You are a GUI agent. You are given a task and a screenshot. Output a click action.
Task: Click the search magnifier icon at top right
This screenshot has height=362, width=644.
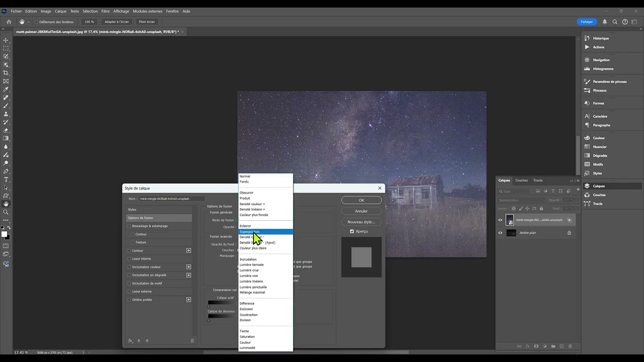[x=615, y=22]
